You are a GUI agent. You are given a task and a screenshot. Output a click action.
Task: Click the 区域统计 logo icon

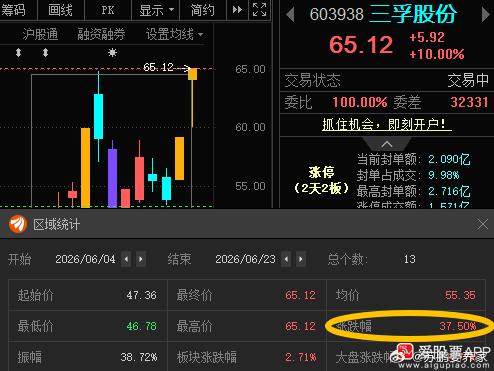[x=18, y=224]
